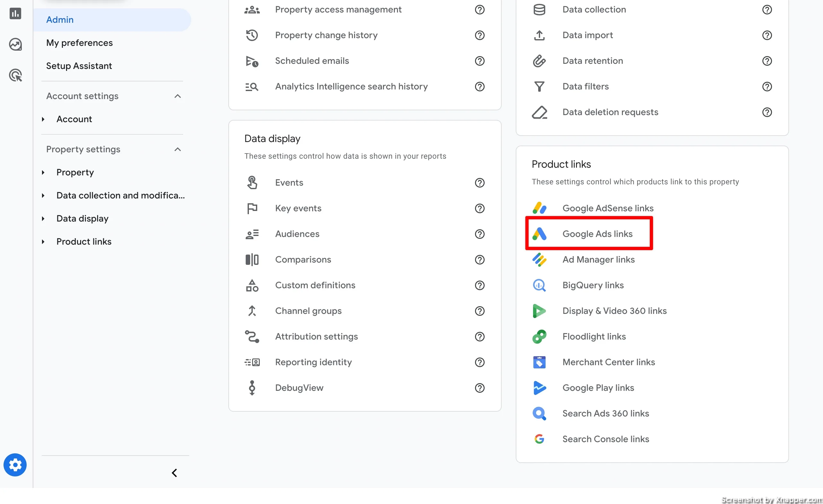Click the Channel groups merge icon
Image resolution: width=823 pixels, height=504 pixels.
point(252,311)
